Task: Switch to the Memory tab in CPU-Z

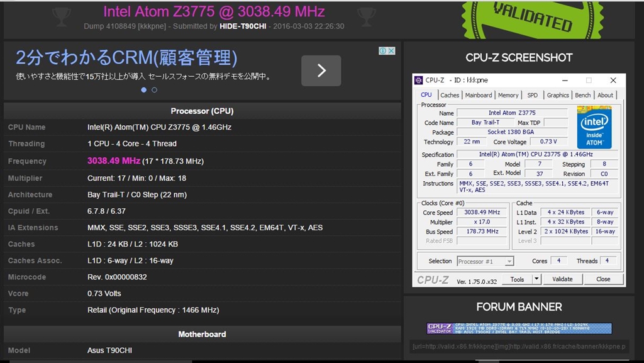Action: click(x=508, y=95)
